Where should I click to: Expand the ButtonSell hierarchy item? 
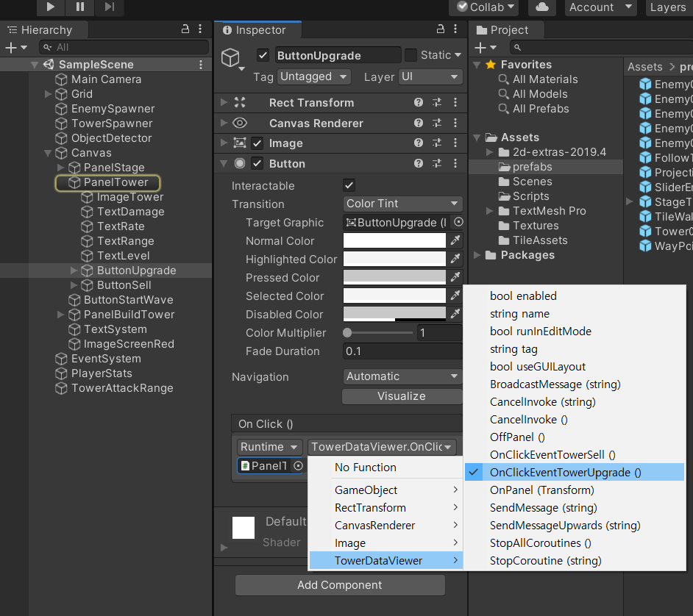coord(74,285)
